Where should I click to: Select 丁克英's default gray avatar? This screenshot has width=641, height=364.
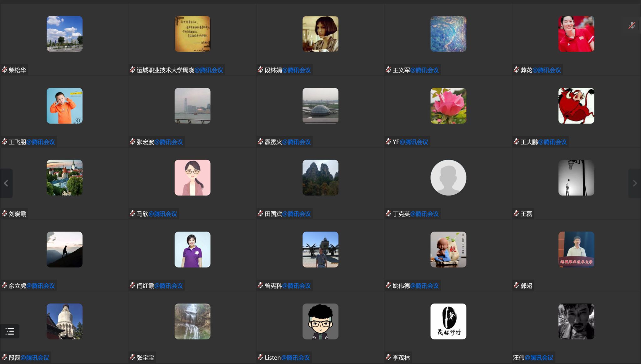point(448,178)
